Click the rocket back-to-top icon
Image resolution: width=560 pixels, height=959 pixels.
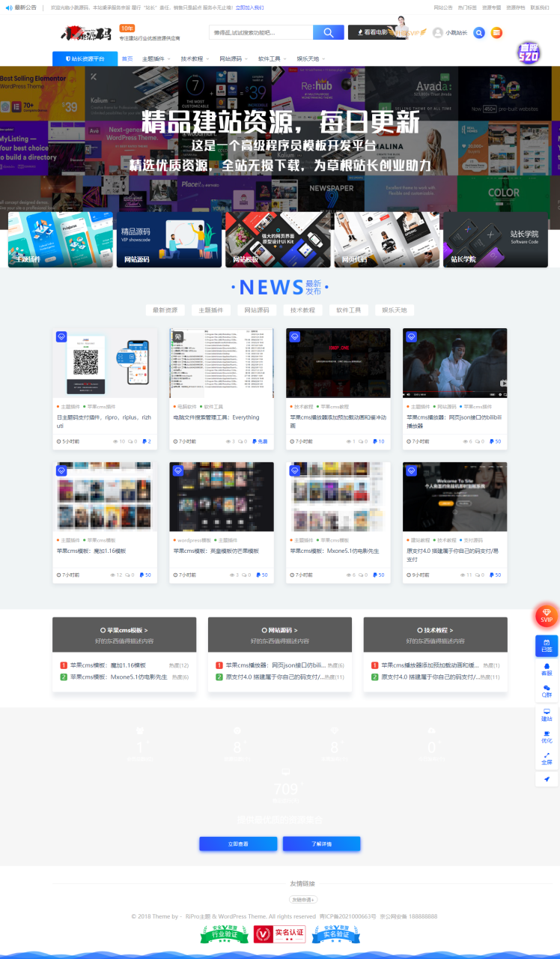(x=547, y=779)
